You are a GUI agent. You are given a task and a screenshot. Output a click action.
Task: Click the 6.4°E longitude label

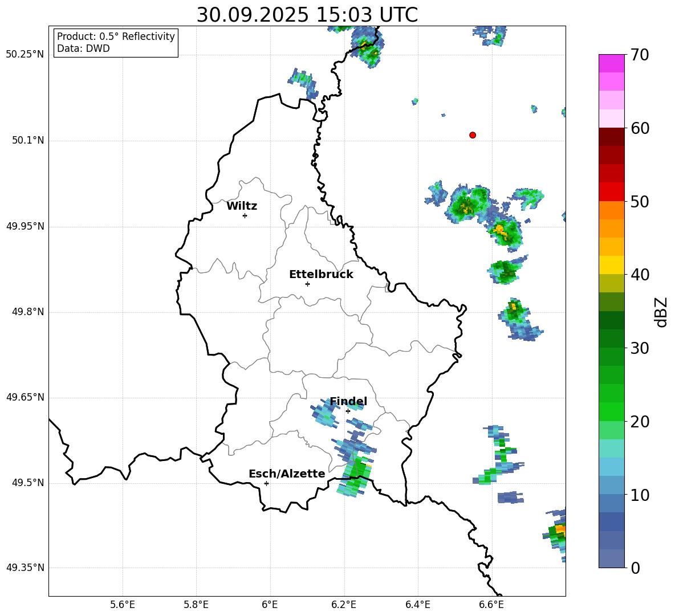(417, 605)
